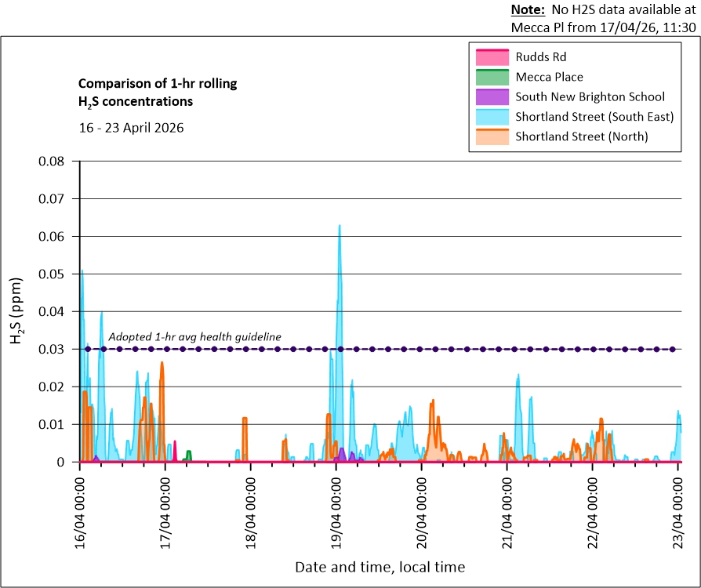701x588 pixels.
Task: Click the green Mecca Place legend swatch
Action: (x=492, y=77)
